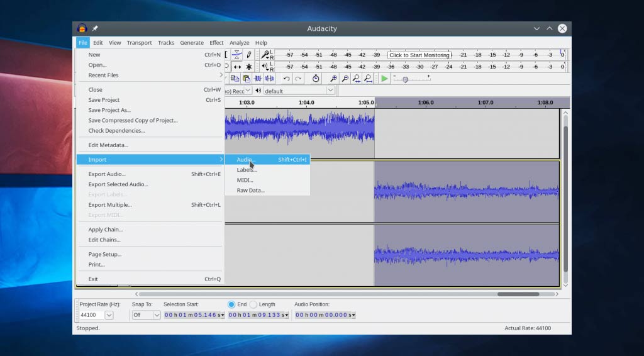
Task: Select the Time Shift tool
Action: [237, 67]
